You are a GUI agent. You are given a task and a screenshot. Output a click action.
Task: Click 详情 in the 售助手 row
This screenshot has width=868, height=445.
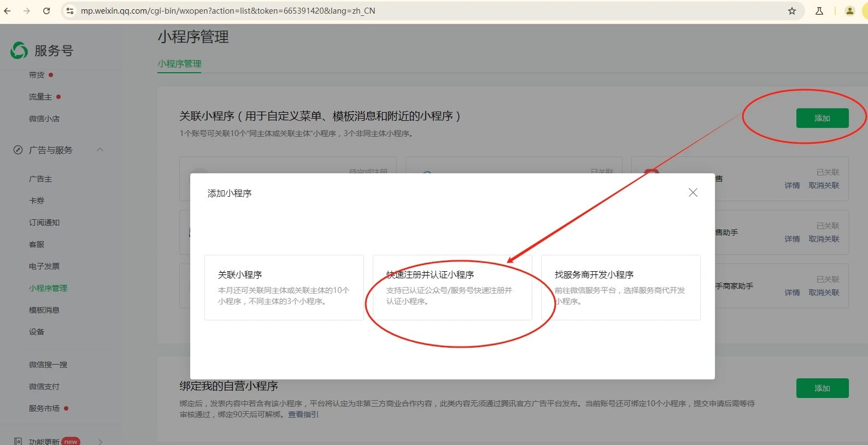[x=792, y=239]
